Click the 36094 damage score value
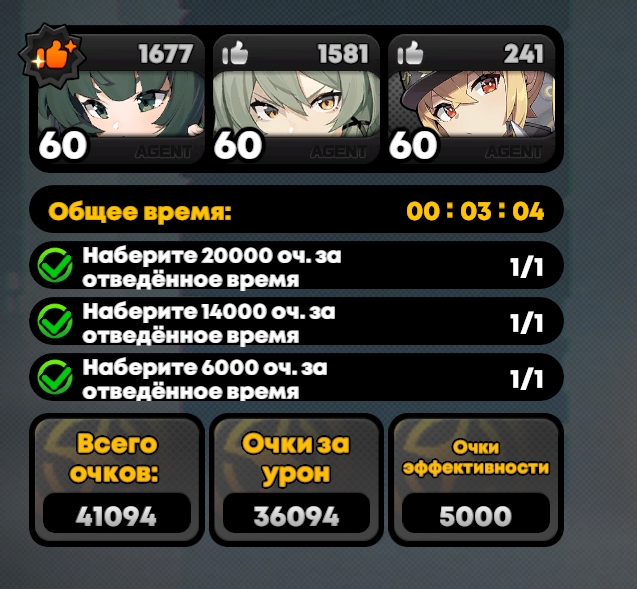Screen dimensions: 637x589 296,516
